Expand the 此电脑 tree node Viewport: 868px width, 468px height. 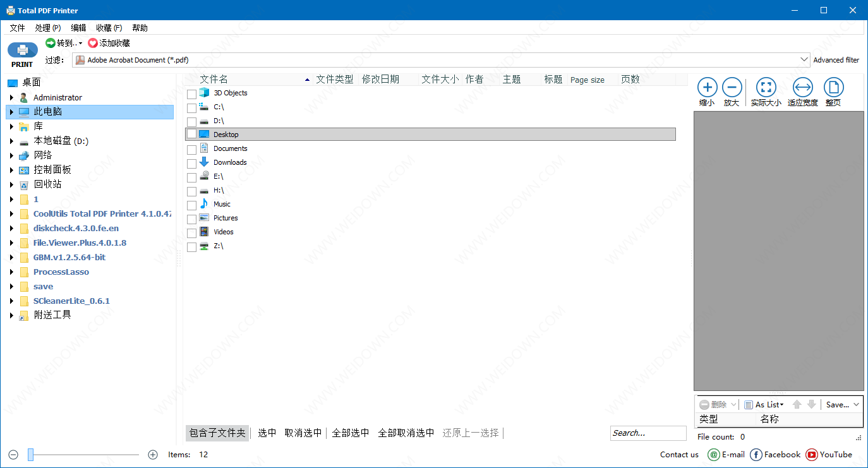click(11, 112)
